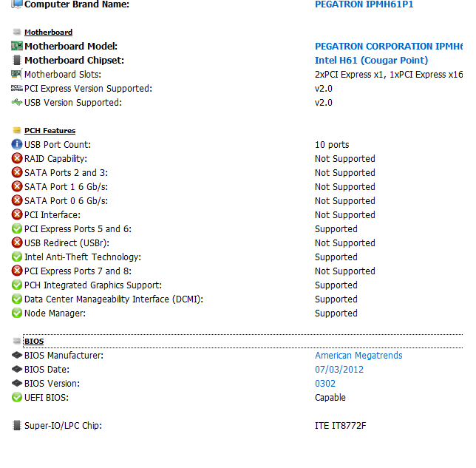Click the SATA Port 1 6 Gb/s red X icon
Screen dimensions: 476x468
17,186
